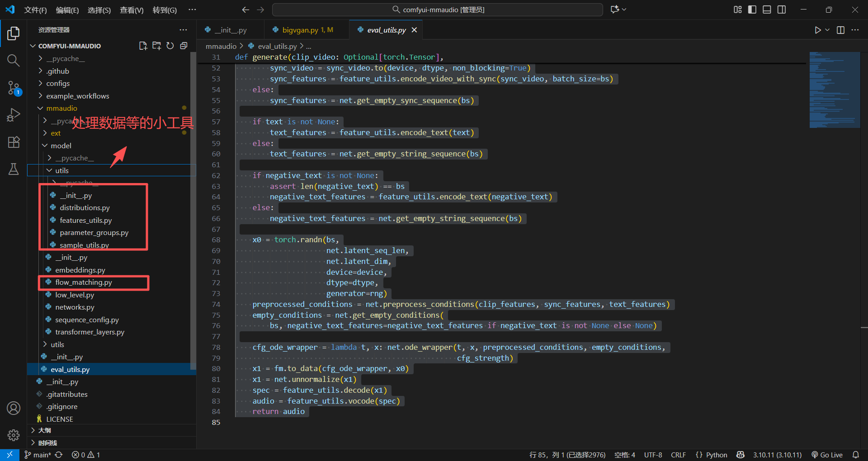Viewport: 868px width, 461px height.
Task: Open the Search view in activity bar
Action: [14, 60]
